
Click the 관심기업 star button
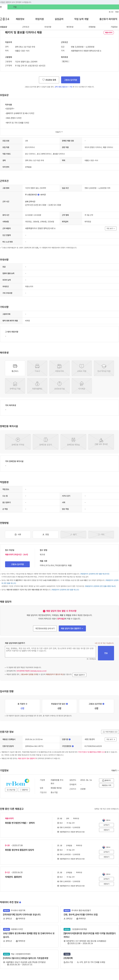click(x=11, y=790)
